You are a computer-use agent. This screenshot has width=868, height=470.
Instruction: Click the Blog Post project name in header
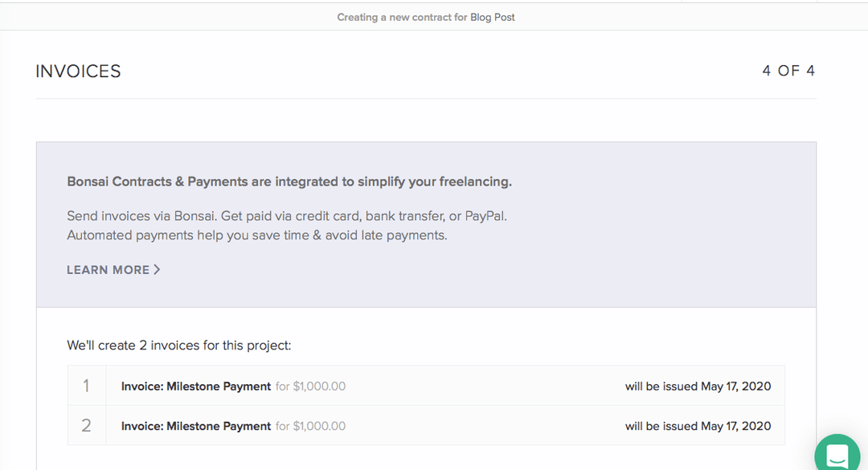coord(493,17)
